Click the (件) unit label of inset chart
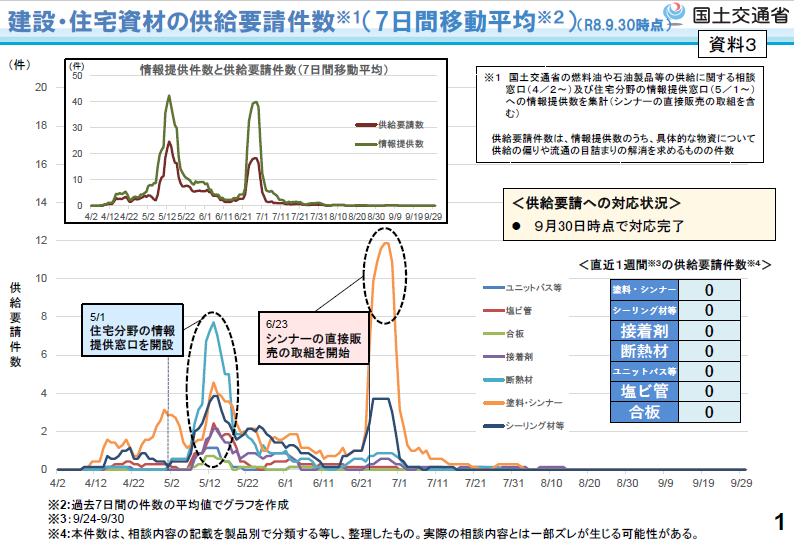This screenshot has height=550, width=794. pos(77,66)
